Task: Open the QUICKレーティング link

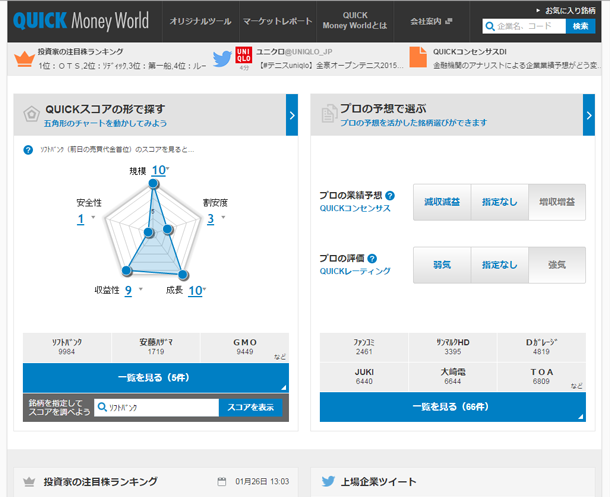Action: click(355, 271)
